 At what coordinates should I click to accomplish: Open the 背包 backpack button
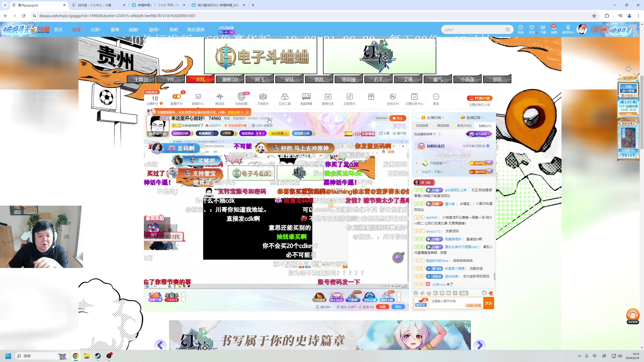[x=398, y=307]
